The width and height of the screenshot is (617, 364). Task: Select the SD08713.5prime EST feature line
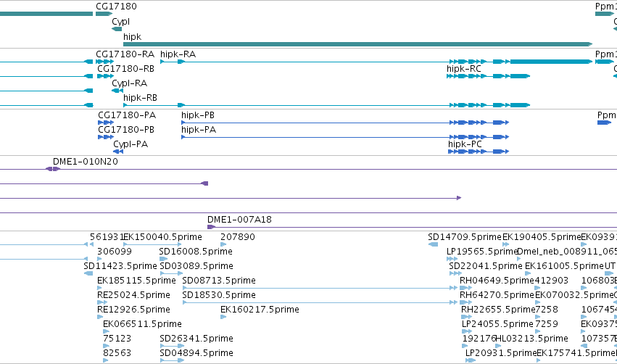[x=320, y=288]
